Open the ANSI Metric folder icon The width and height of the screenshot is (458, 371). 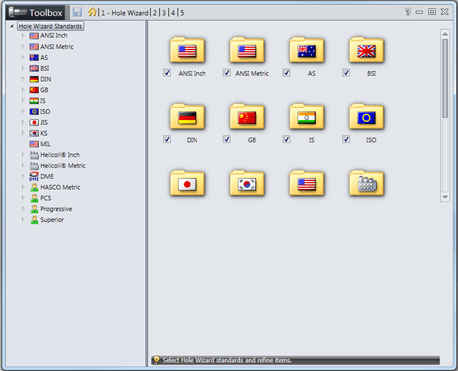click(247, 50)
